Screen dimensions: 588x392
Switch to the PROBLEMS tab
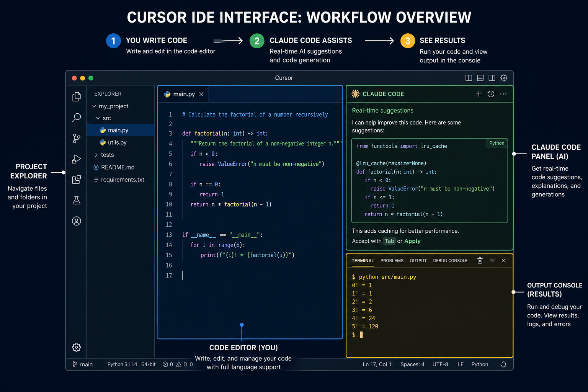(x=392, y=261)
